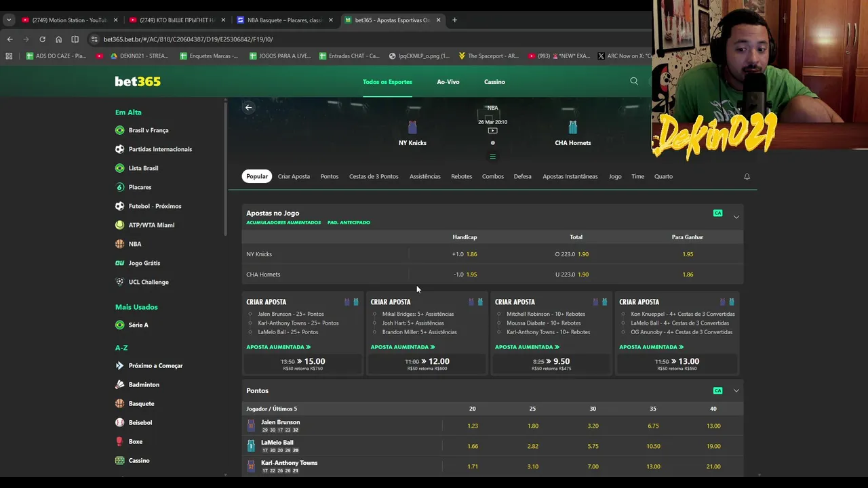Image resolution: width=868 pixels, height=488 pixels.
Task: Reload the page with the browser refresh icon
Action: (x=42, y=39)
